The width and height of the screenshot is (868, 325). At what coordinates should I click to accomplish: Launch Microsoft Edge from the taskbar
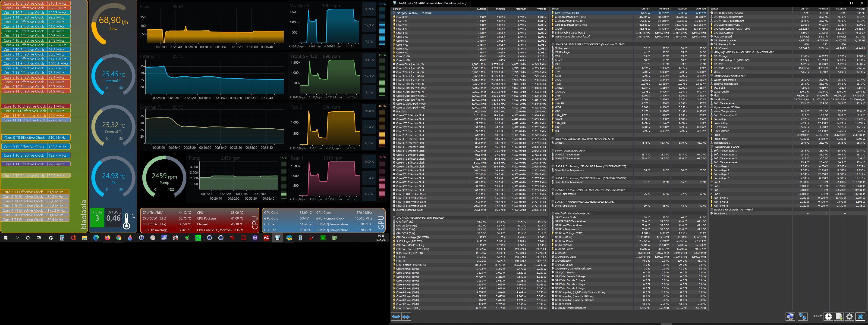pyautogui.click(x=96, y=238)
